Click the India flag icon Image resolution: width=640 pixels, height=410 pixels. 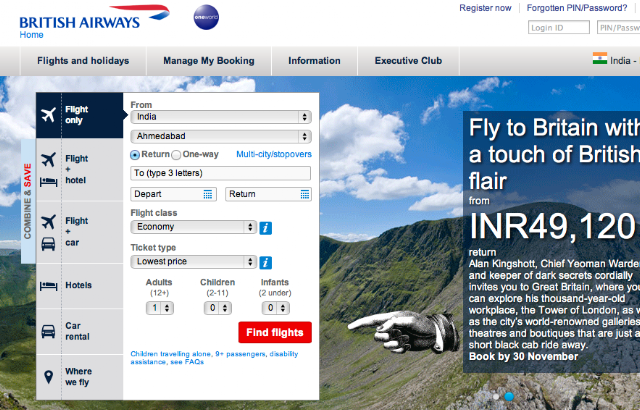tap(600, 59)
